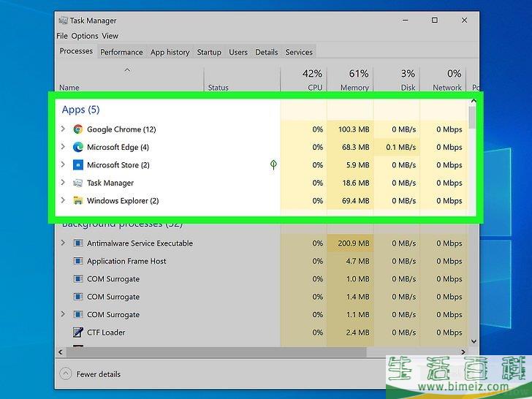Sort by the Network column header

[443, 80]
